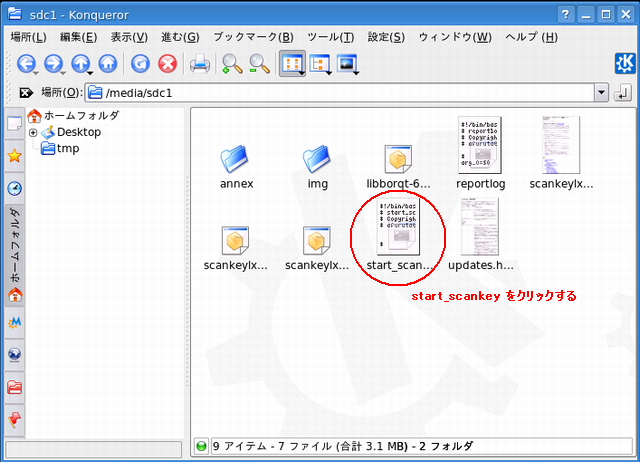Select the ホームフォルダ sidebar tab
Screen dimensions: 640x462
[x=14, y=255]
